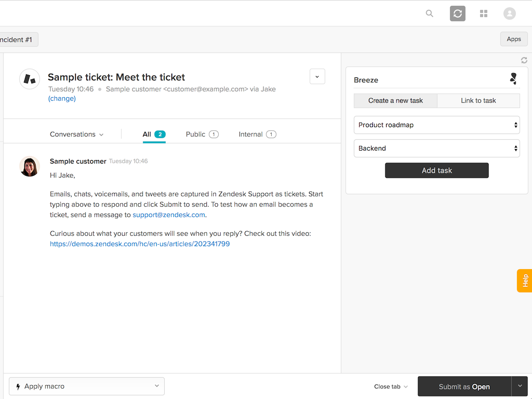
Task: Expand the Conversations dropdown
Action: (x=76, y=134)
